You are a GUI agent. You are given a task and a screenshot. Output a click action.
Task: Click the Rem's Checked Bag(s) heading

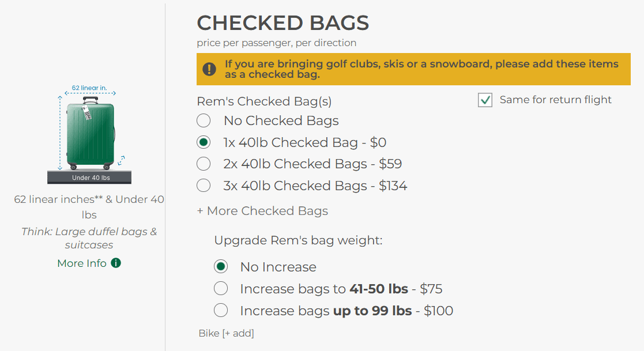point(264,101)
